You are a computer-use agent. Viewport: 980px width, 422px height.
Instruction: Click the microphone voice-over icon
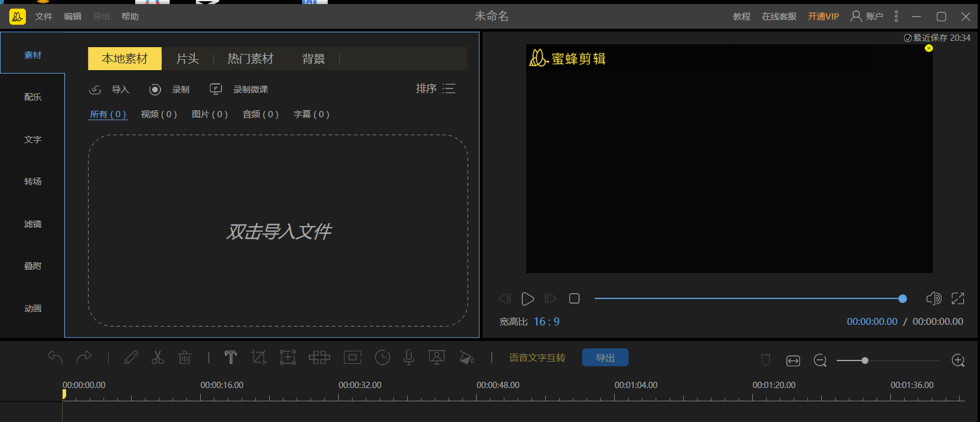pyautogui.click(x=409, y=358)
